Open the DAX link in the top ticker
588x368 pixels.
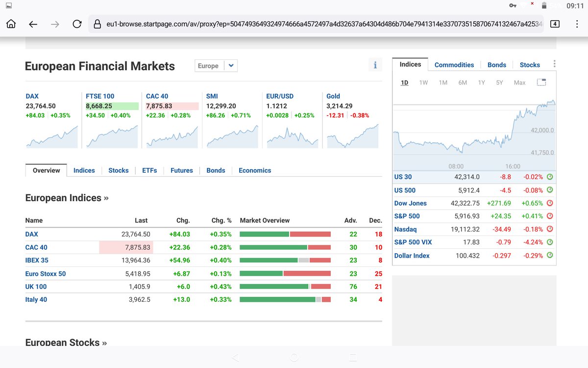[32, 96]
